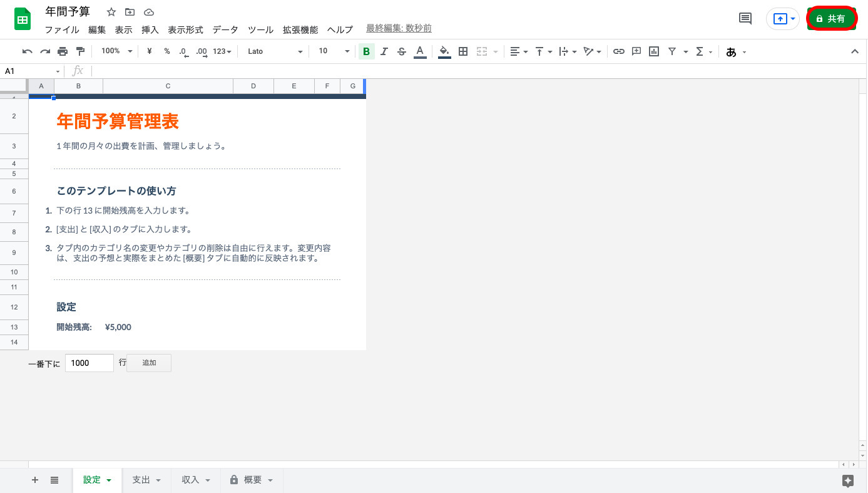The height and width of the screenshot is (493, 868).
Task: Switch to the 収入 sheet tab
Action: click(196, 480)
